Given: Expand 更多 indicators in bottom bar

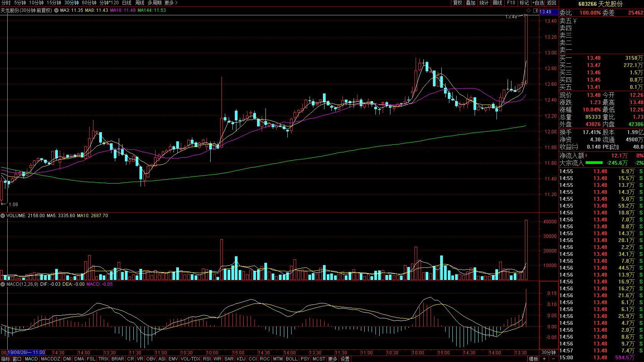Looking at the screenshot, I should point(333,359).
